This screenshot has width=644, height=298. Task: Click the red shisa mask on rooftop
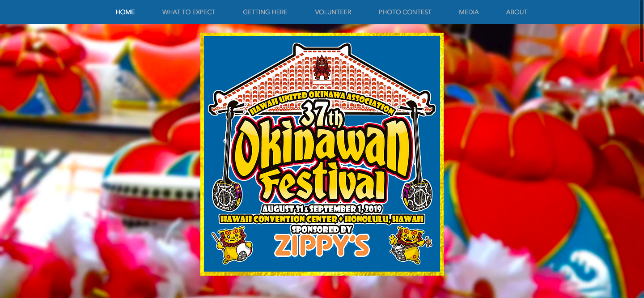[x=322, y=67]
